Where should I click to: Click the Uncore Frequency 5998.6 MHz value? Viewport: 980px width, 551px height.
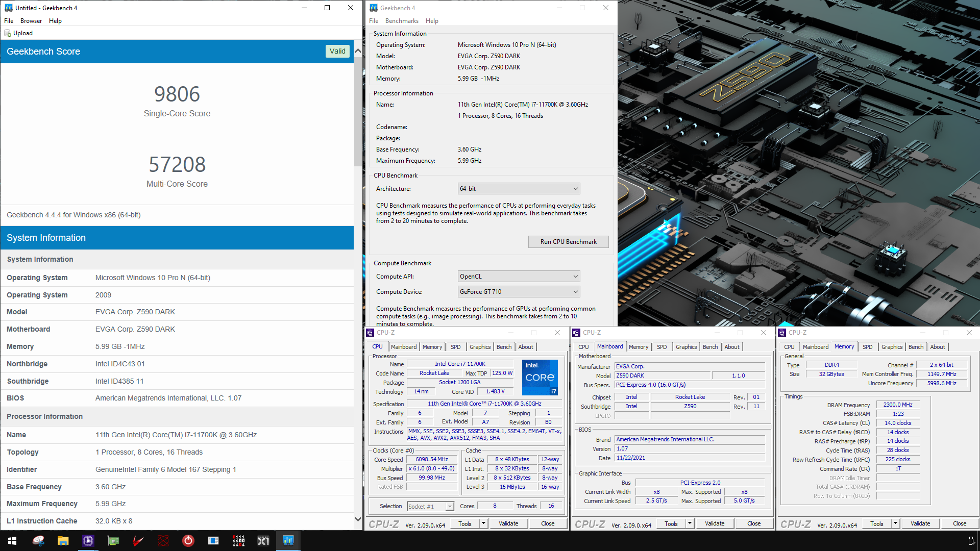tap(942, 383)
